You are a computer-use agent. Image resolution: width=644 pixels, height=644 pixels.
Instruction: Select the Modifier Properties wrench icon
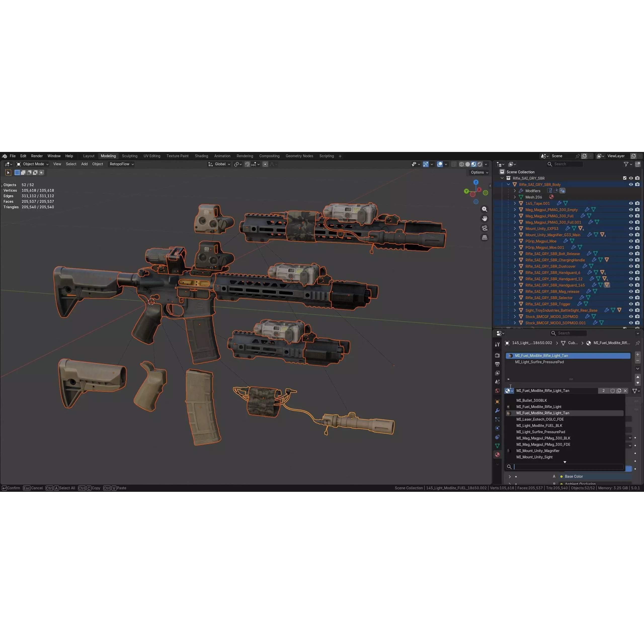click(497, 410)
